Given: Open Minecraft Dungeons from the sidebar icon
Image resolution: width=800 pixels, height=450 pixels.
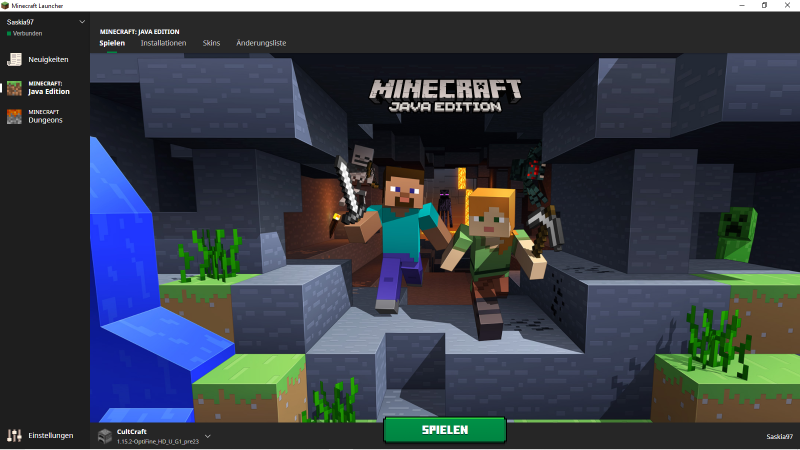Looking at the screenshot, I should [x=14, y=116].
